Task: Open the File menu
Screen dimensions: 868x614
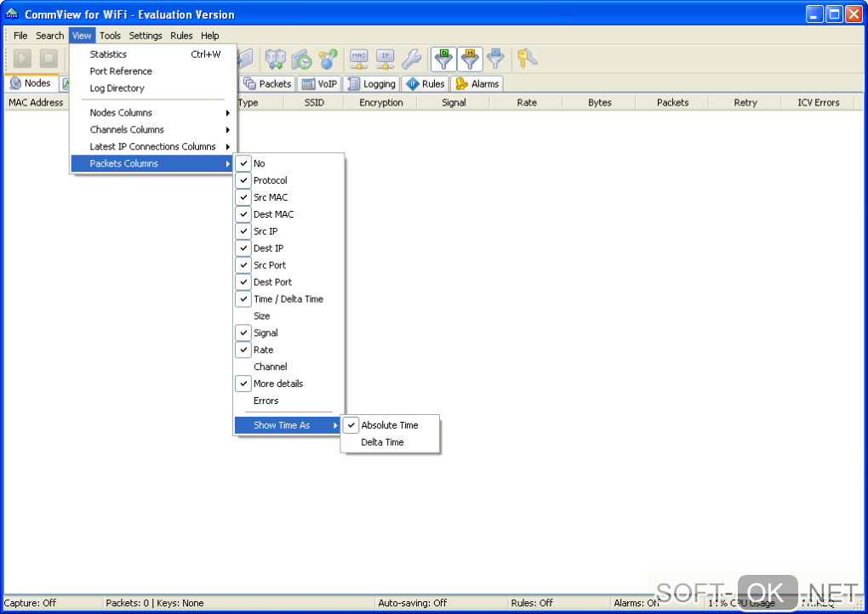Action: click(x=20, y=36)
